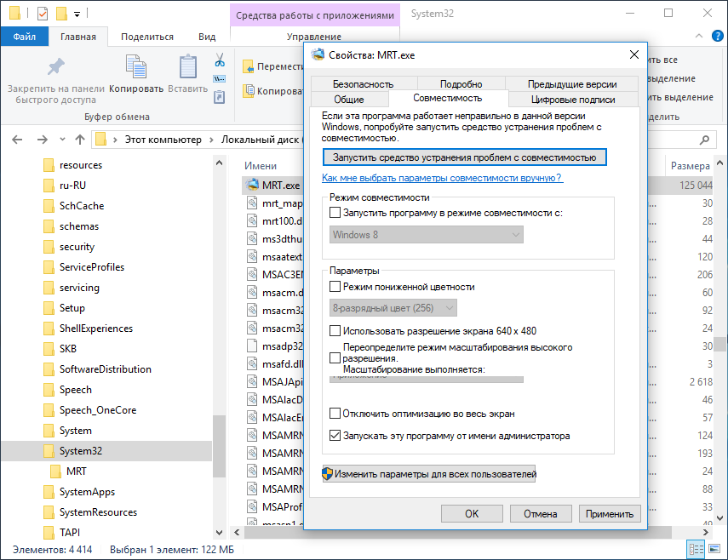Click the Paste clipboard icon

click(188, 66)
